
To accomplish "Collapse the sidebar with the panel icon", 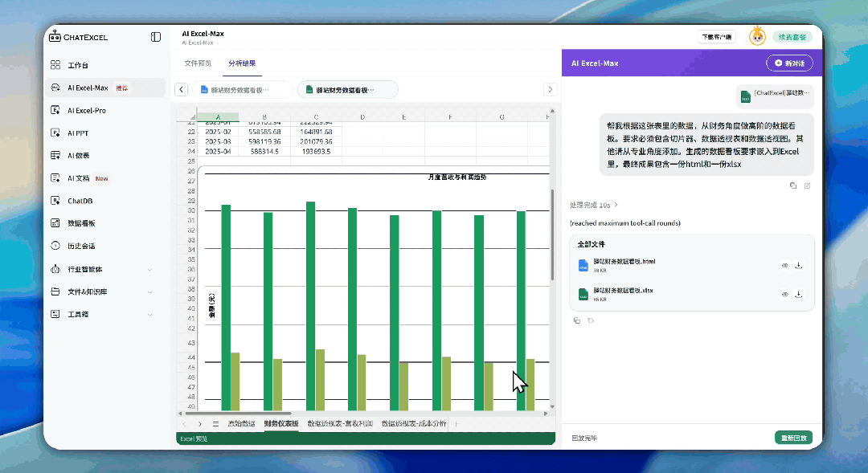I will (156, 37).
